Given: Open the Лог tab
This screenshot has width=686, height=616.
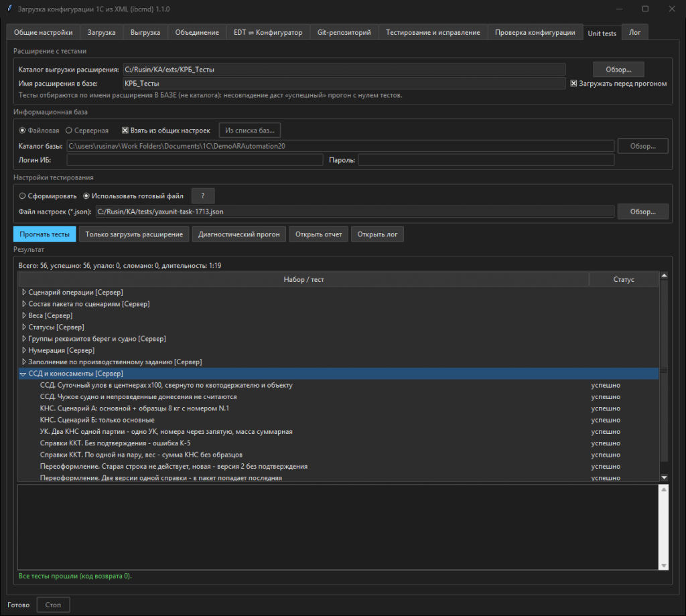Looking at the screenshot, I should (x=634, y=32).
